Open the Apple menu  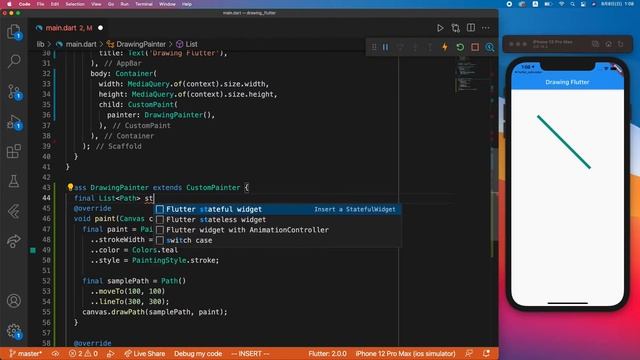pos(9,4)
